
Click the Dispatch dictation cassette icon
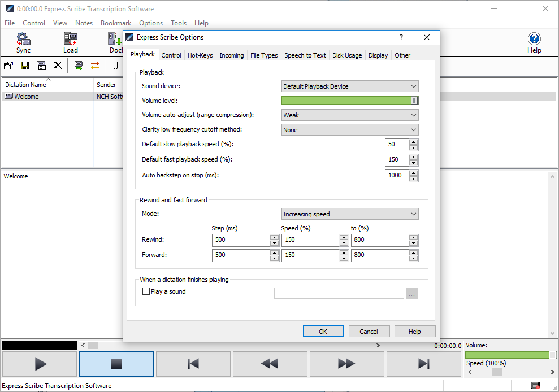pyautogui.click(x=79, y=66)
